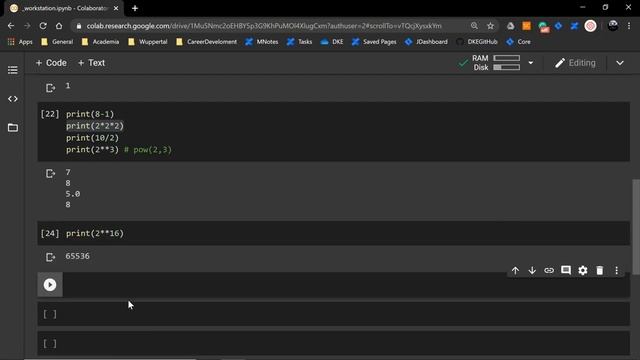The width and height of the screenshot is (640, 360).
Task: Open the Academia bookmarks folder
Action: pos(100,42)
